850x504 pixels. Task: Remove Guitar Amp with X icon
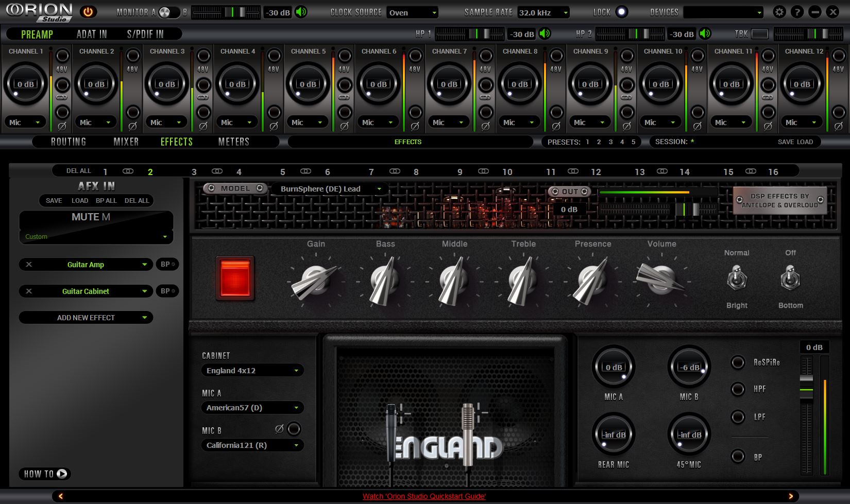click(29, 264)
